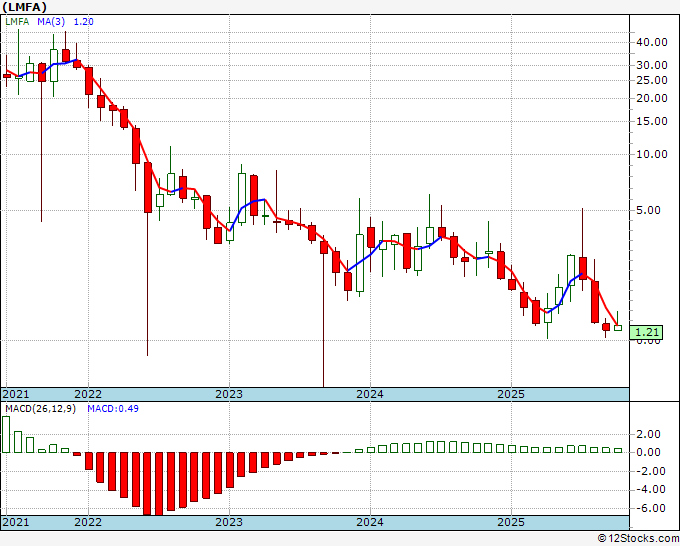680x546 pixels.
Task: Click the LMFA legend label
Action: pos(17,22)
